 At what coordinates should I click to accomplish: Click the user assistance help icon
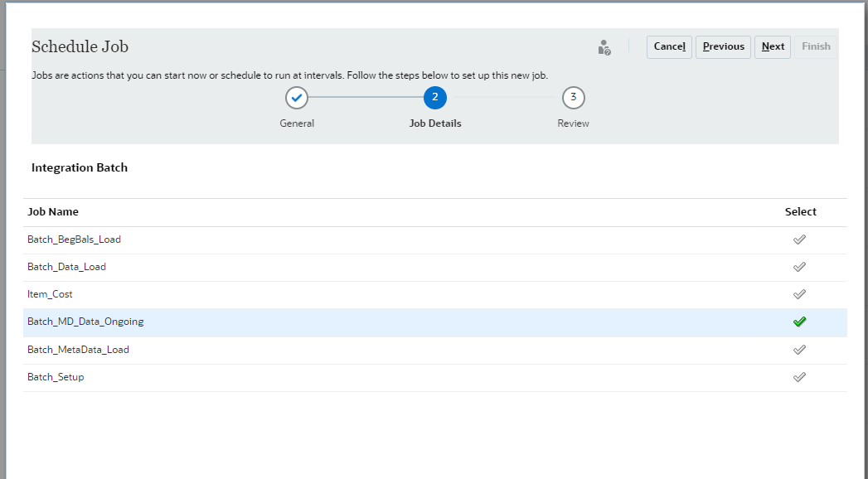click(x=604, y=47)
